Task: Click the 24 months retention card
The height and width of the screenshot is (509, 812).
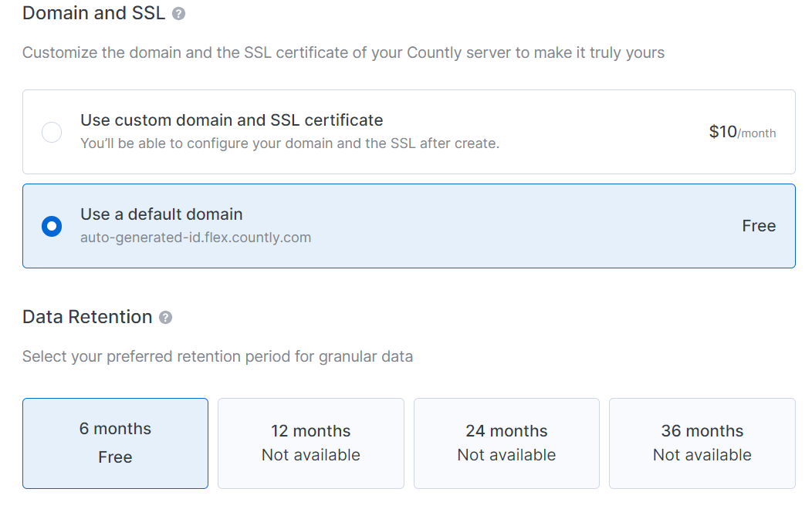Action: coord(506,443)
